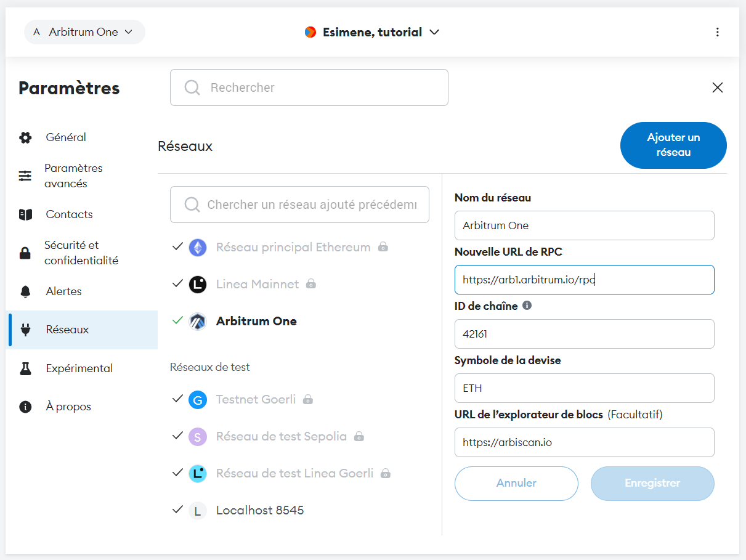Screen dimensions: 746x560
Task: Click the magnifier icon in Rechercher field
Action: (192, 87)
